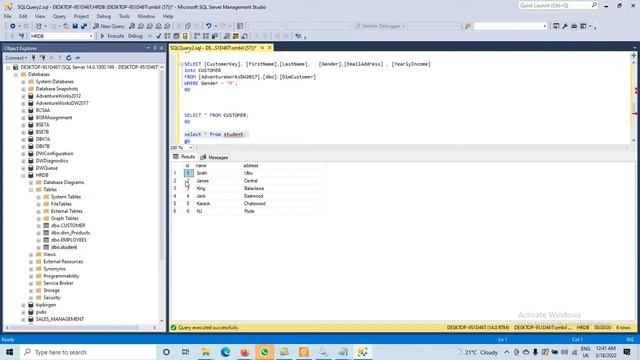Toggle Include Actual Execution Plan

click(197, 36)
